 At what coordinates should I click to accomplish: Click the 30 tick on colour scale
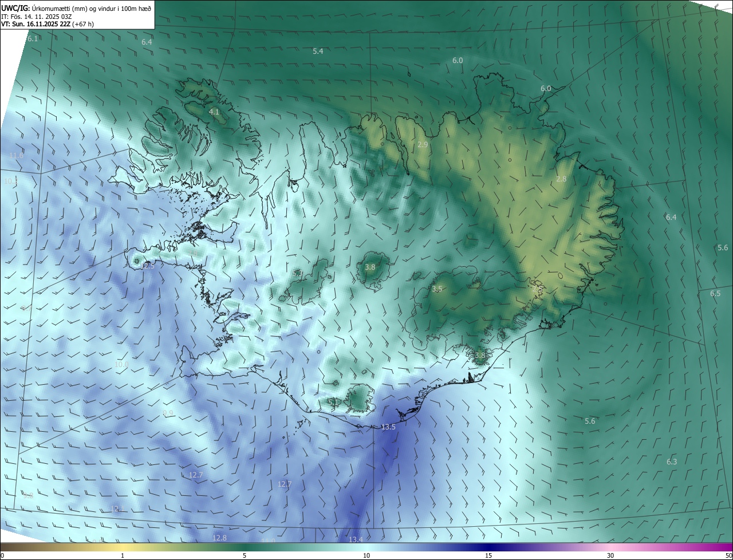[610, 555]
